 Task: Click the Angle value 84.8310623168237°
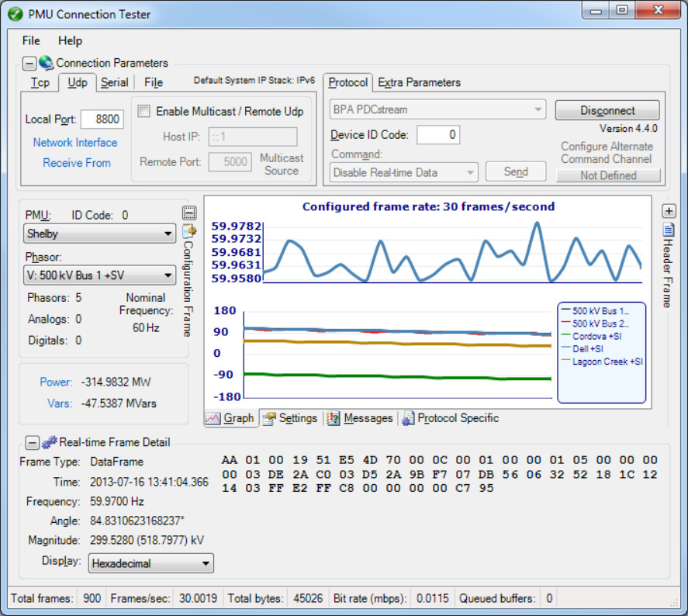pos(137,521)
